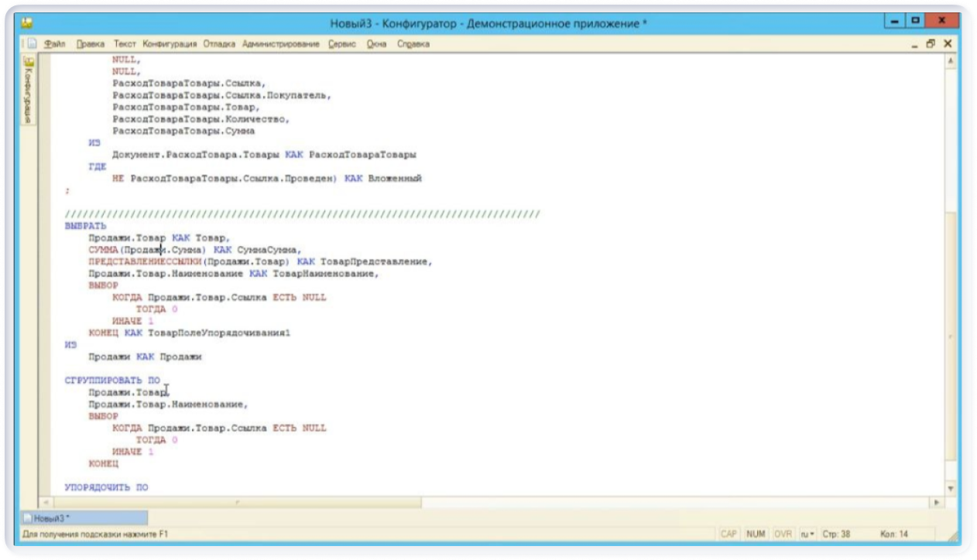Click the vertical scrollbar down arrow
The image size is (977, 560).
click(951, 489)
